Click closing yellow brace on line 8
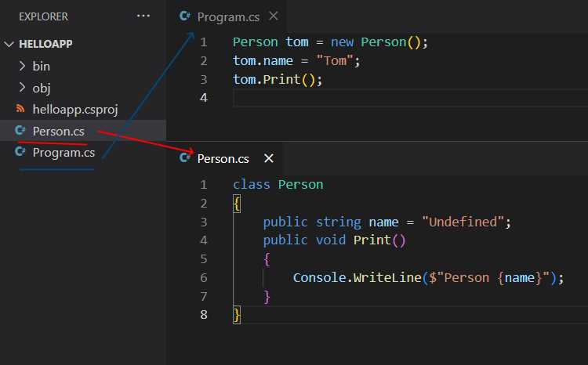This screenshot has width=588, height=365. point(237,315)
